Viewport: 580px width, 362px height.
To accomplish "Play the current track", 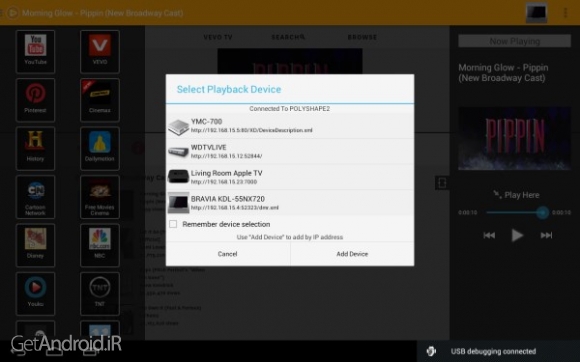I will coord(517,235).
